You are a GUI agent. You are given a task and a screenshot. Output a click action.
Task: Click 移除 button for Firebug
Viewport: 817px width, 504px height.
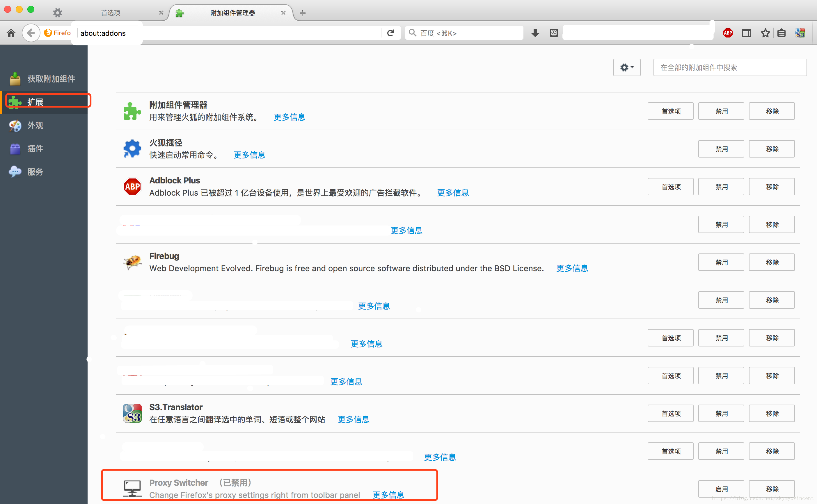(772, 262)
